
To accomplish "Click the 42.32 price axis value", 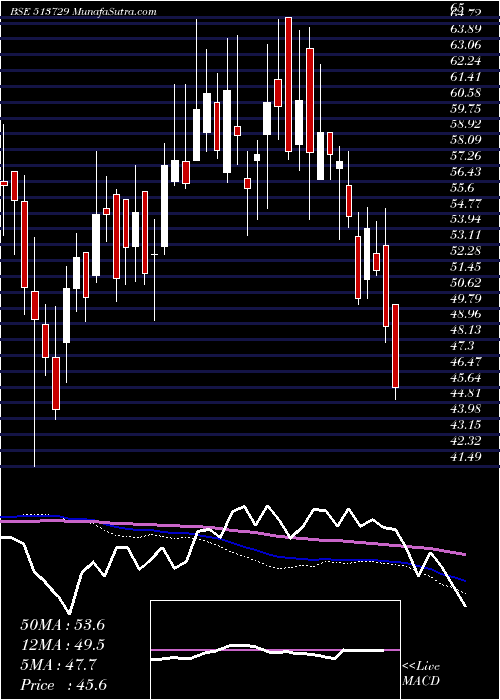I will pyautogui.click(x=466, y=442).
